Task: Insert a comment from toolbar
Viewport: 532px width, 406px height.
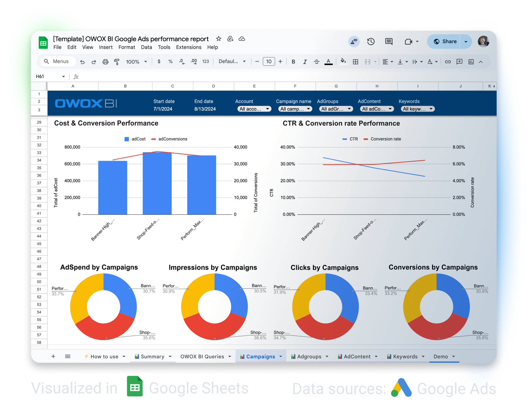Action: tap(460, 62)
